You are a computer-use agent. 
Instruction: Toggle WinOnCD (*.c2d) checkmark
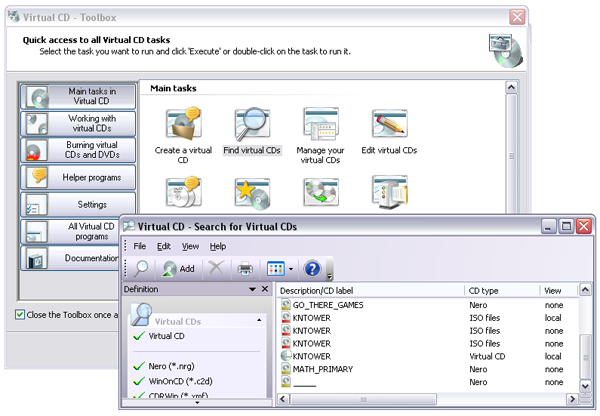(x=139, y=381)
